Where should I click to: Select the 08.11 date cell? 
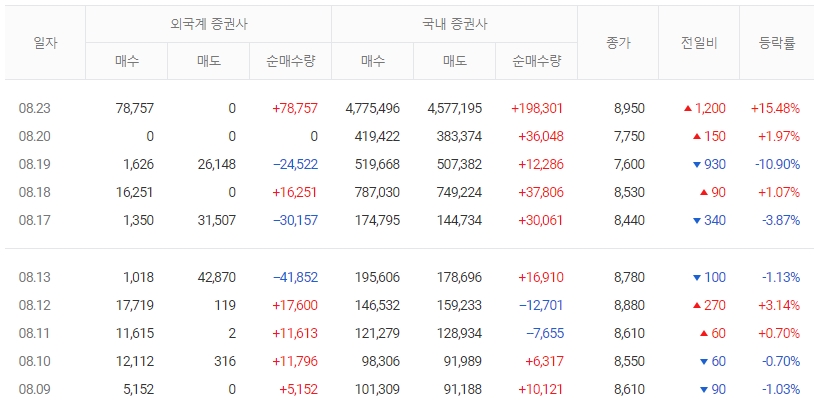pos(35,333)
